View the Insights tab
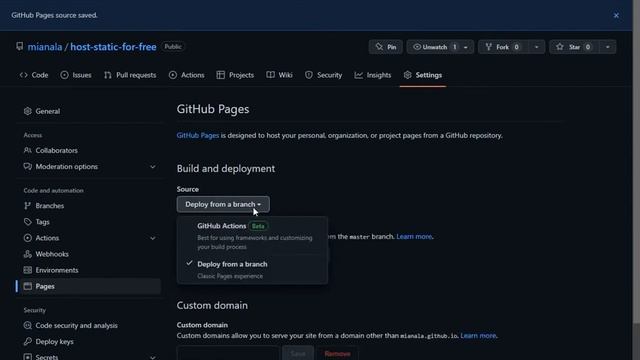Image resolution: width=640 pixels, height=360 pixels. [x=373, y=75]
